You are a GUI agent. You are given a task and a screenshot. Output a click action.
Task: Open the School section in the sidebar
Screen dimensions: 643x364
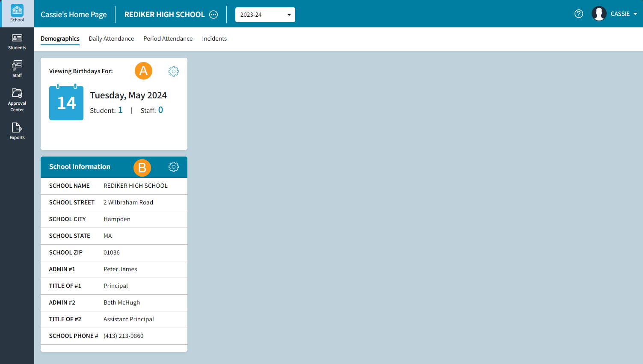(17, 13)
